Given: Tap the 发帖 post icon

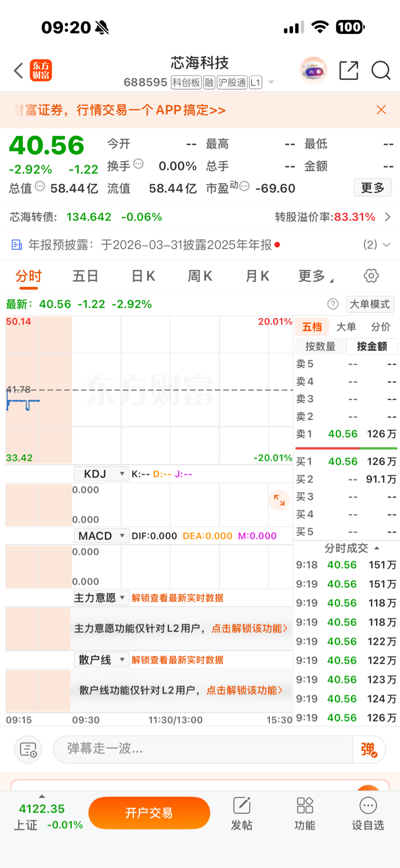Looking at the screenshot, I should click(x=242, y=813).
